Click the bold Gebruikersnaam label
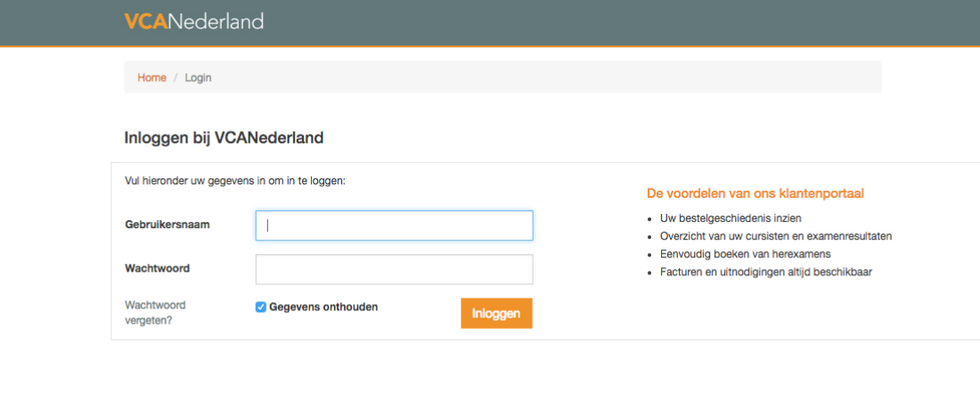 (x=167, y=225)
